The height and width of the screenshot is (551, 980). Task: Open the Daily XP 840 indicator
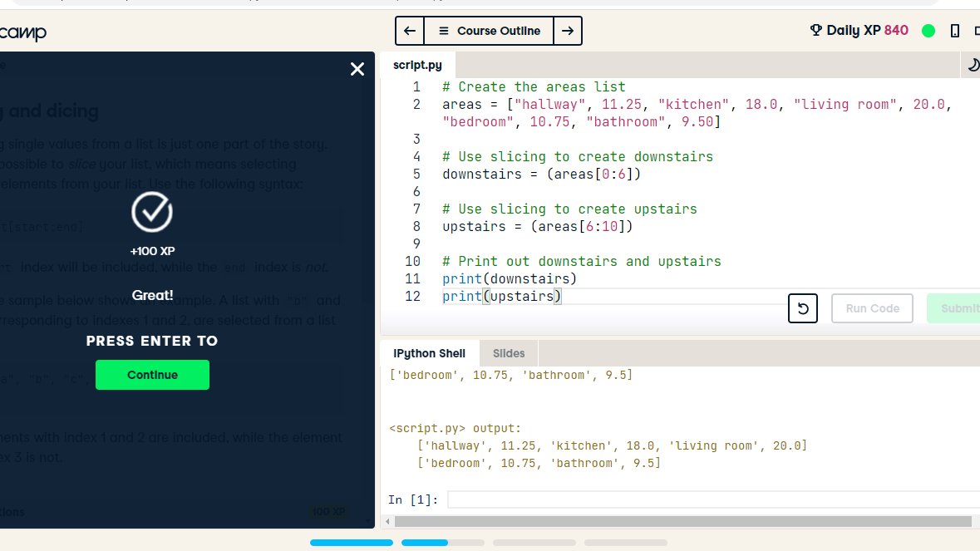point(859,30)
